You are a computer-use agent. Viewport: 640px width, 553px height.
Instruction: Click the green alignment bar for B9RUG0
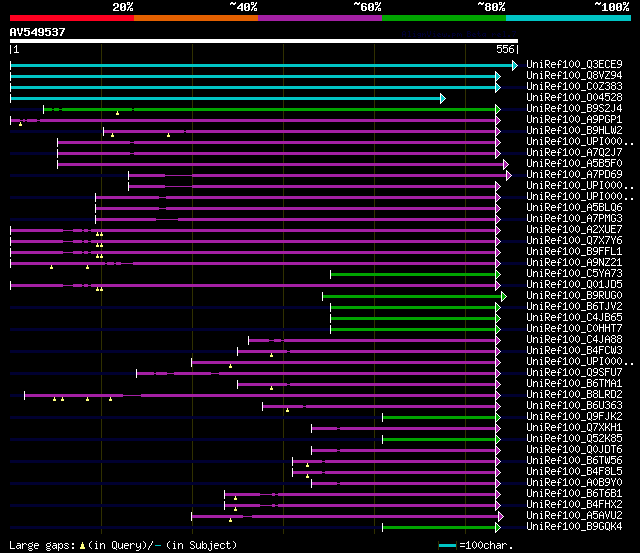(412, 296)
